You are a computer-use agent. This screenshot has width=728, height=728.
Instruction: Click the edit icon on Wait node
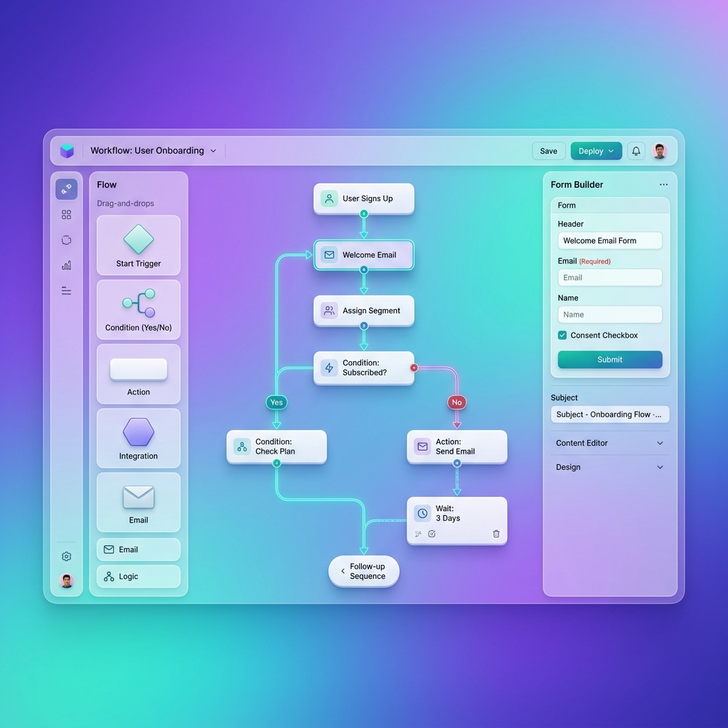(432, 534)
